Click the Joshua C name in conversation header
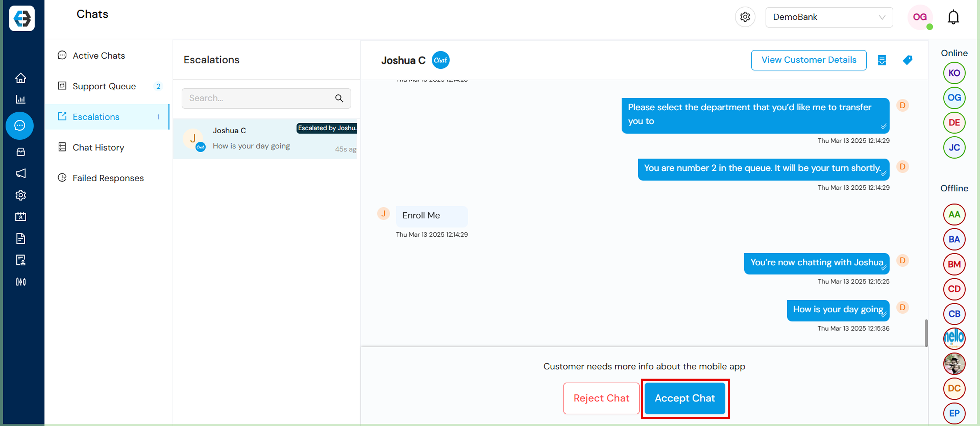 tap(403, 61)
